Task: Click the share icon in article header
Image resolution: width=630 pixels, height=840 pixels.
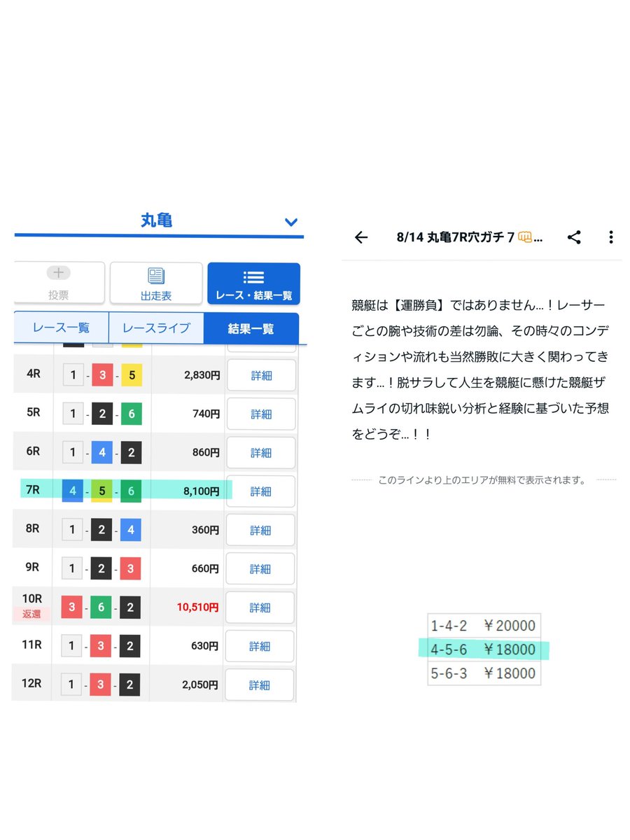Action: (x=574, y=237)
